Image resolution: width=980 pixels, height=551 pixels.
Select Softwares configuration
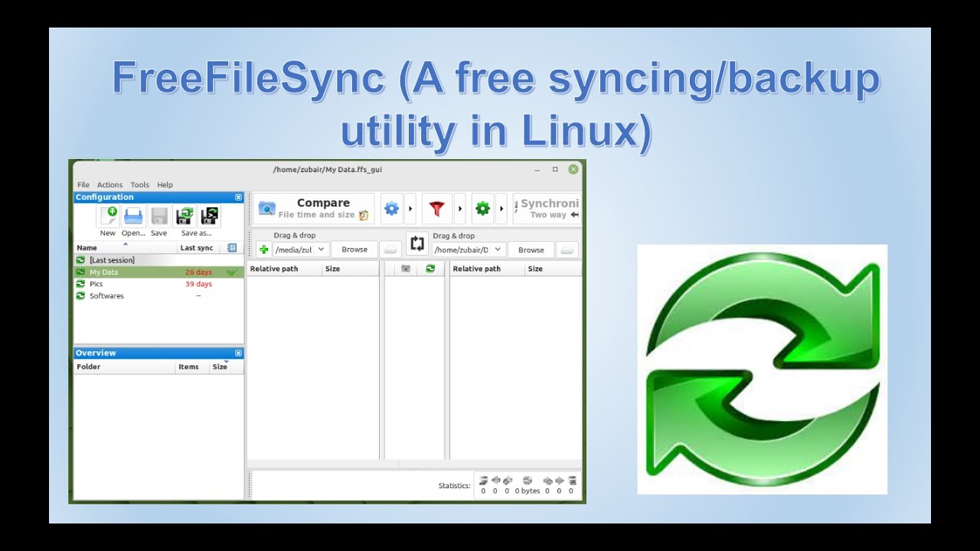pos(158,296)
